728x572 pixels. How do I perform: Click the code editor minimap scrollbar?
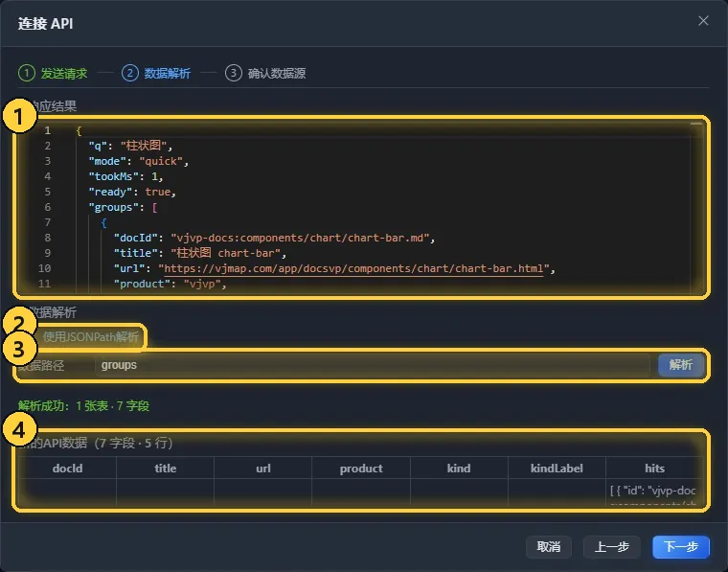point(696,207)
